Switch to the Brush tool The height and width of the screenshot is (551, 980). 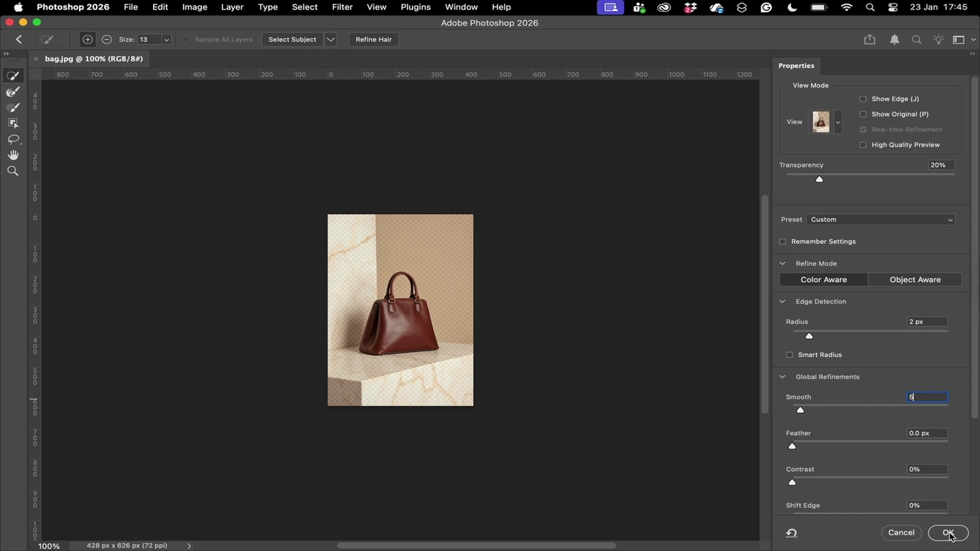click(13, 108)
